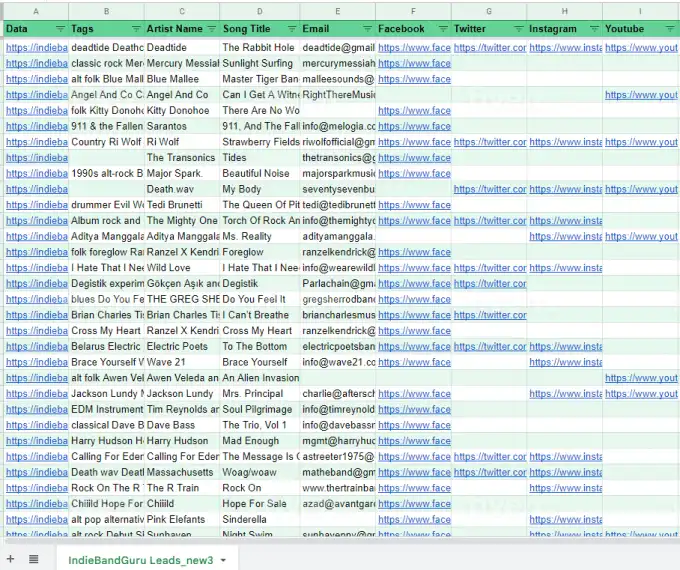
Task: Click the Artist Name filter icon
Action: (x=210, y=29)
